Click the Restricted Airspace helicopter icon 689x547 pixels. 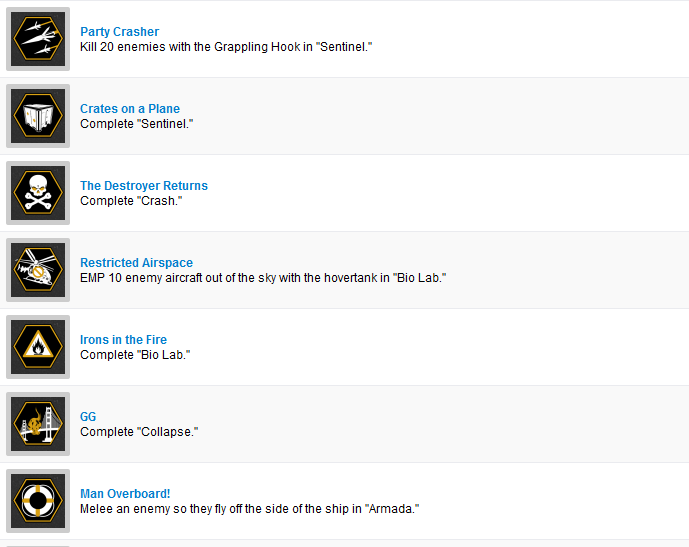[x=38, y=270]
